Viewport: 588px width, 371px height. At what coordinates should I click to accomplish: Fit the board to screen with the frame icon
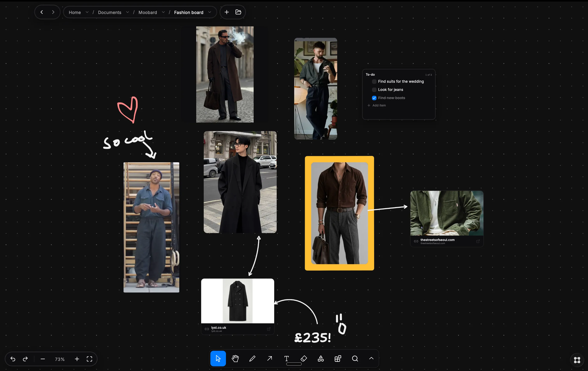click(89, 359)
